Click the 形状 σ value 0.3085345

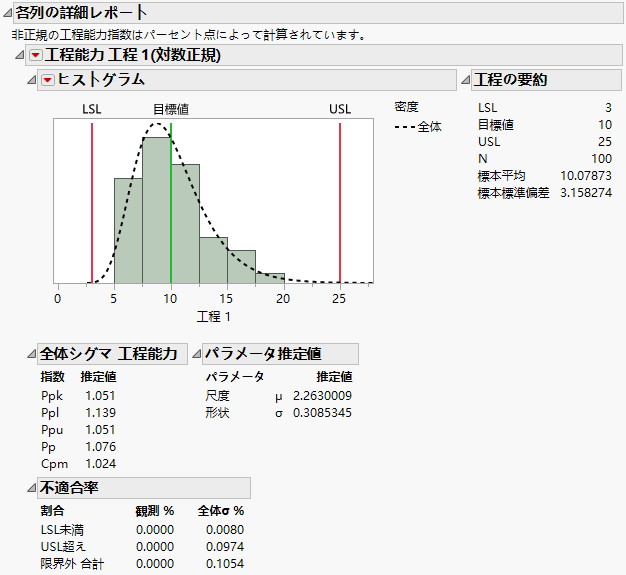[x=322, y=413]
